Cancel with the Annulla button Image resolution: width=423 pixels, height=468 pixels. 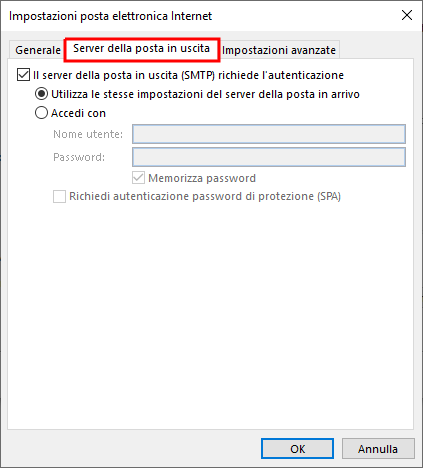(x=378, y=449)
